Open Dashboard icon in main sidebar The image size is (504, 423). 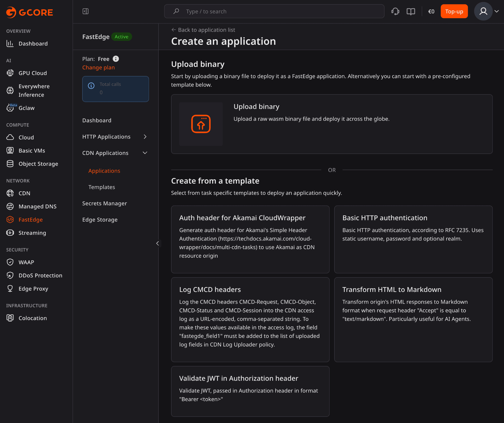point(10,44)
